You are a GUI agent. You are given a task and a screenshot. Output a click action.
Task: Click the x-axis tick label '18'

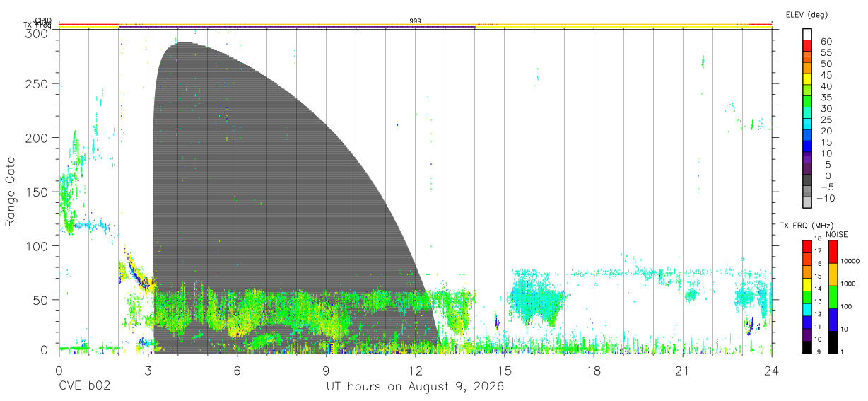(593, 371)
